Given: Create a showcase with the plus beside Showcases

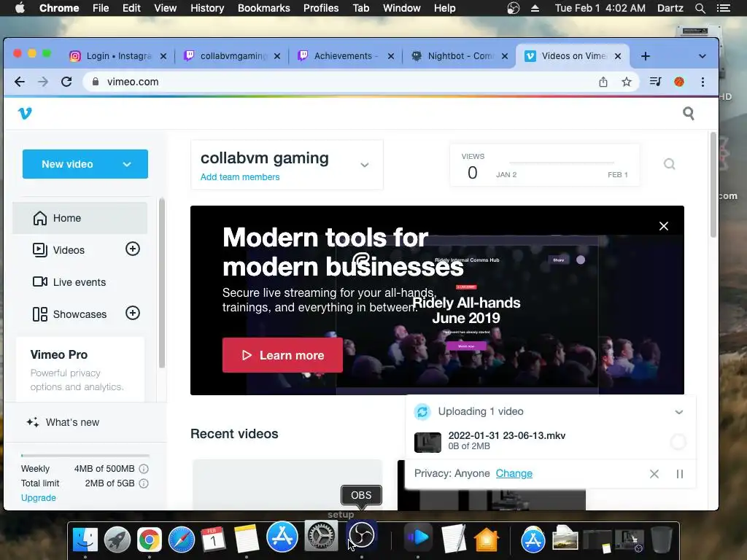Looking at the screenshot, I should tap(133, 313).
